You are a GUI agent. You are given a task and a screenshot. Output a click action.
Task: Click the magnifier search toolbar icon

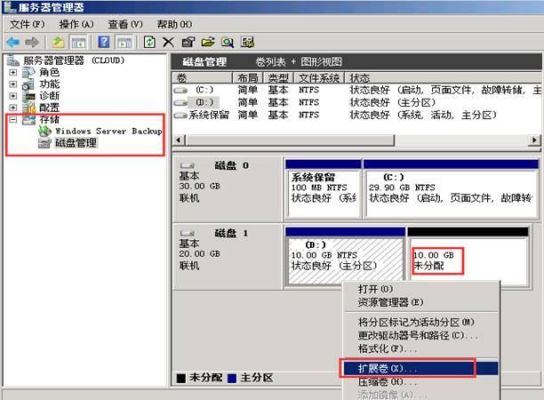[x=228, y=42]
